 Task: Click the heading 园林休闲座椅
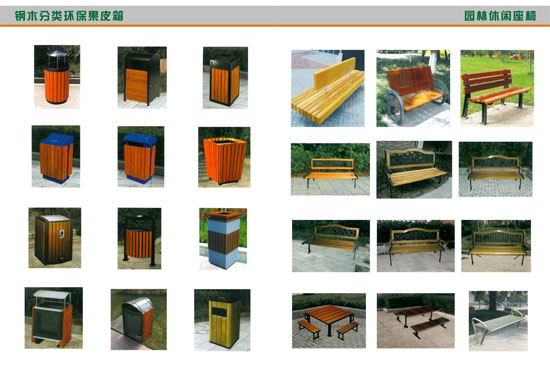(500, 16)
